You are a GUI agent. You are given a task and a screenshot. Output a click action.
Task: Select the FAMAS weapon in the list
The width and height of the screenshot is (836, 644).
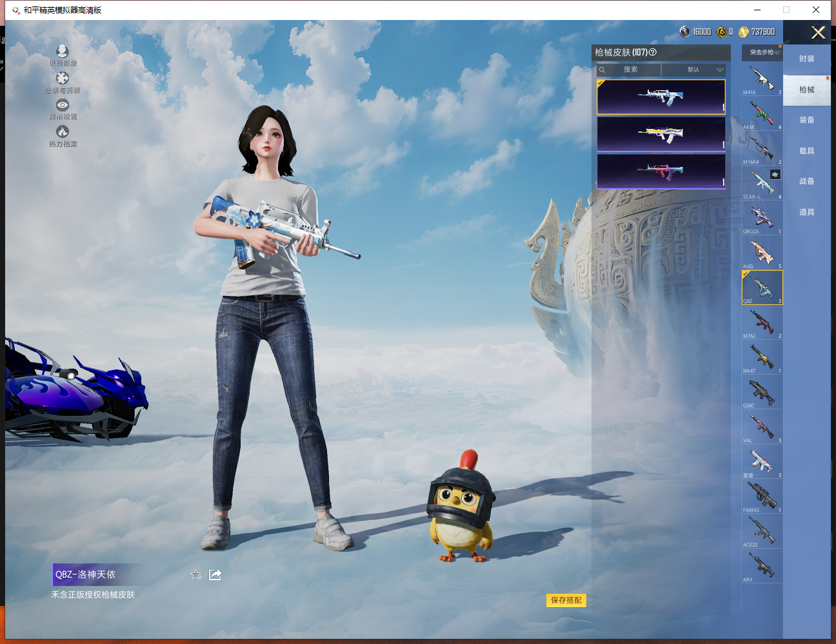[762, 496]
